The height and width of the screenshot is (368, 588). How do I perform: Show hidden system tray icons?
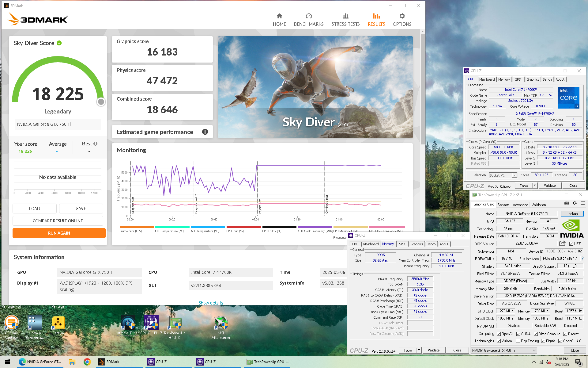(x=533, y=362)
